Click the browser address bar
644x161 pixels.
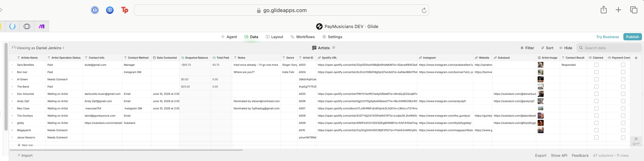click(282, 10)
